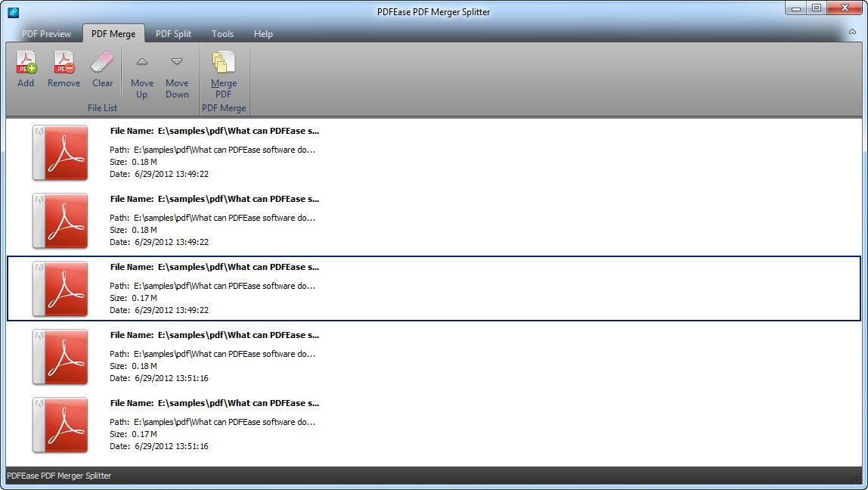Select the PDF thumbnail dated 13:51:16 sized 0.18 M
The image size is (868, 490).
[x=60, y=357]
